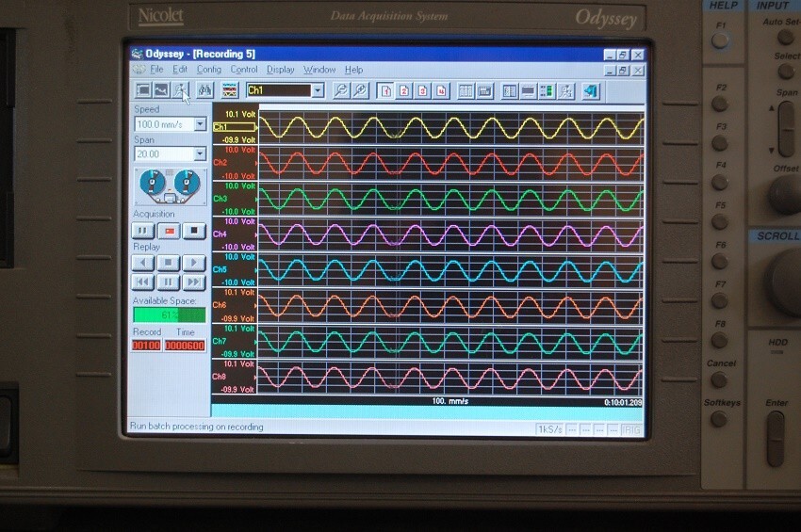Replay forward with the right arrow button
This screenshot has height=532, width=801.
coord(193,263)
